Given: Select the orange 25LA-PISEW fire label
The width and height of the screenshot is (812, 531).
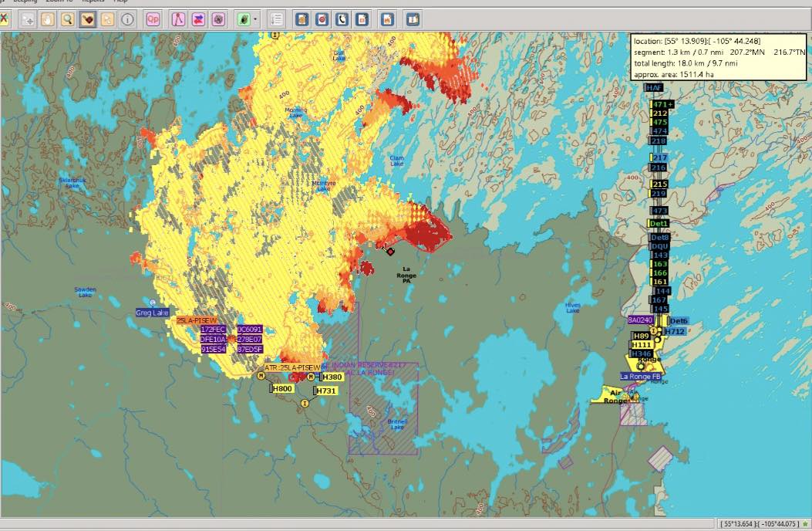Looking at the screenshot, I should click(197, 320).
